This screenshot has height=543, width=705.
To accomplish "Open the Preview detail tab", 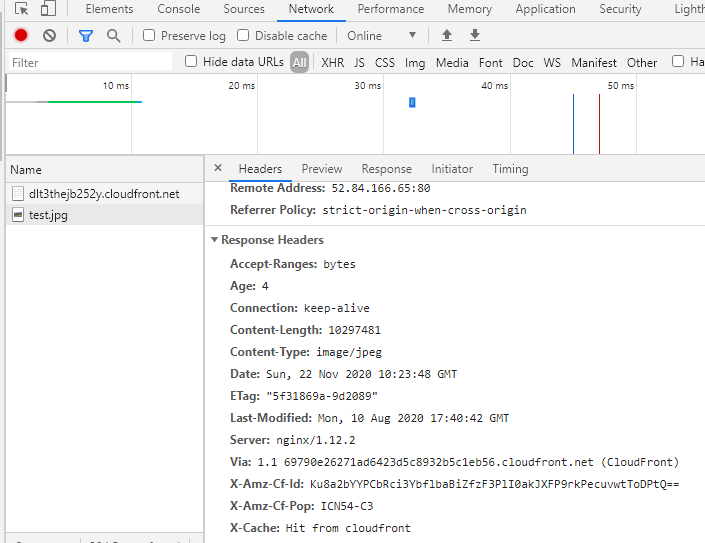I will [321, 169].
